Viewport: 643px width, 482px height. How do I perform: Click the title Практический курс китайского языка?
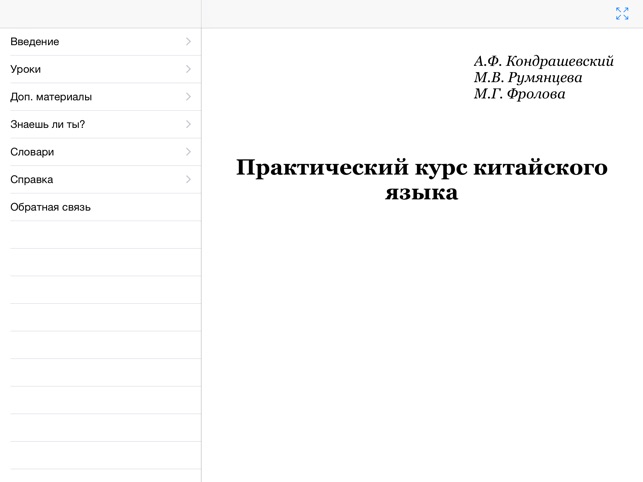point(422,180)
